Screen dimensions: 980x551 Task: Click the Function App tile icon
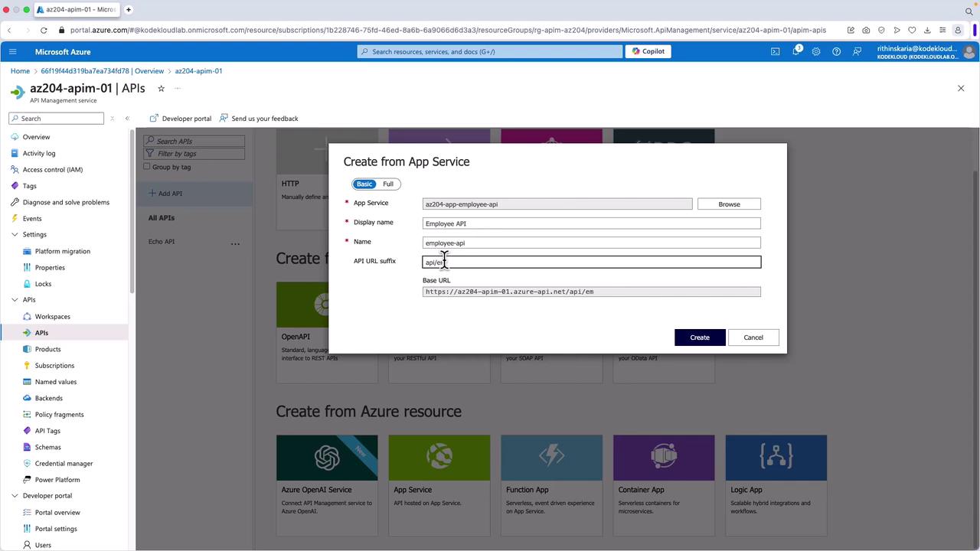(551, 458)
